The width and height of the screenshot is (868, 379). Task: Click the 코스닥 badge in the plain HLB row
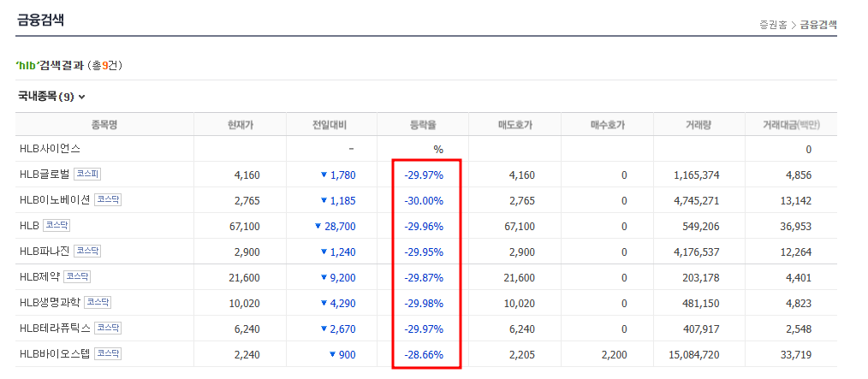(56, 226)
